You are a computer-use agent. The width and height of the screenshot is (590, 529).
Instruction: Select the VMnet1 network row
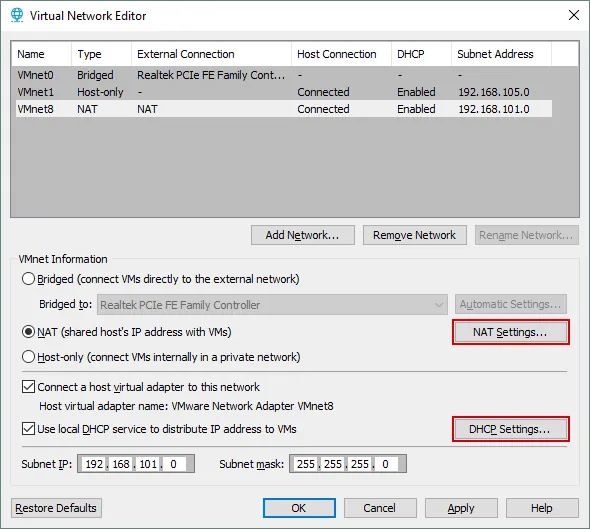(x=284, y=92)
